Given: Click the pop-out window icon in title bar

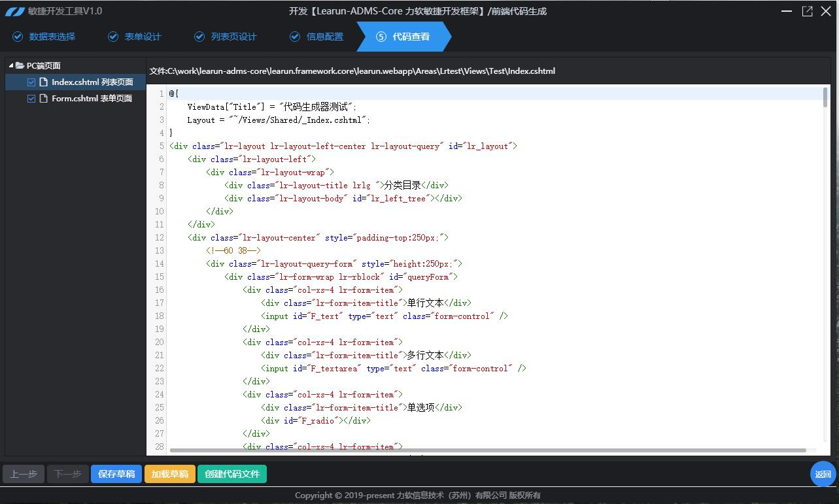Looking at the screenshot, I should click(808, 11).
